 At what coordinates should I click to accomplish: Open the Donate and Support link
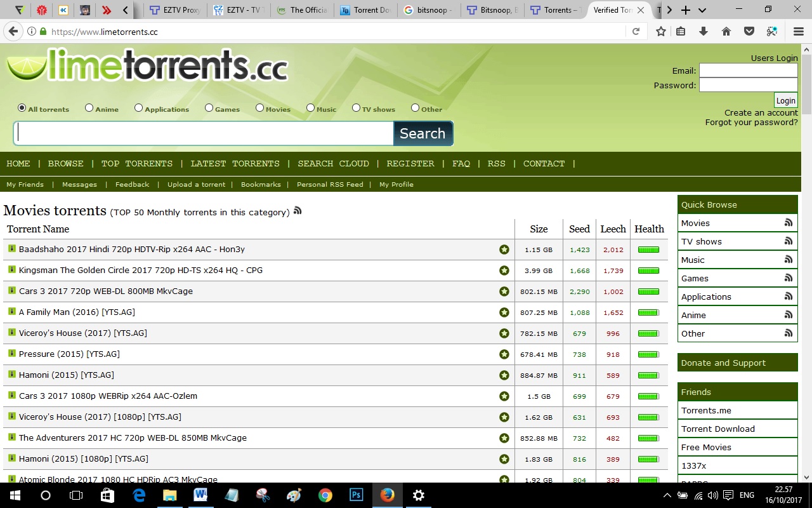tap(737, 363)
